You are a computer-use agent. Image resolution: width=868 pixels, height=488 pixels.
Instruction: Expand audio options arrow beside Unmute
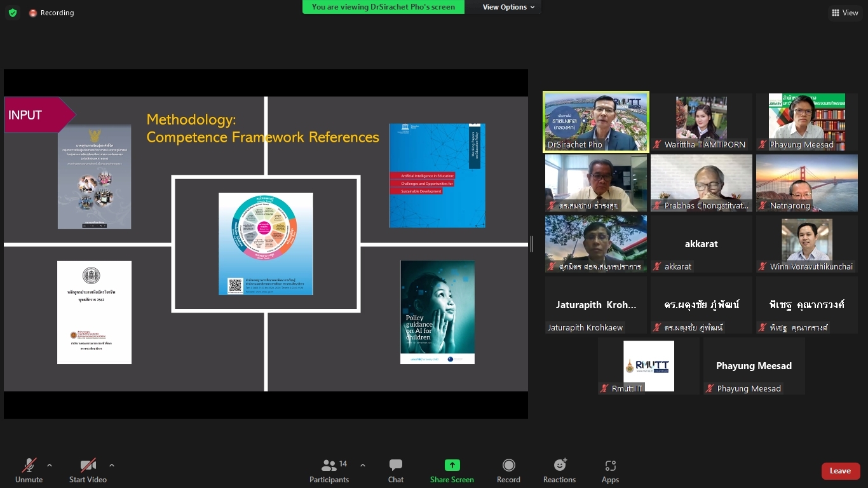(x=50, y=465)
